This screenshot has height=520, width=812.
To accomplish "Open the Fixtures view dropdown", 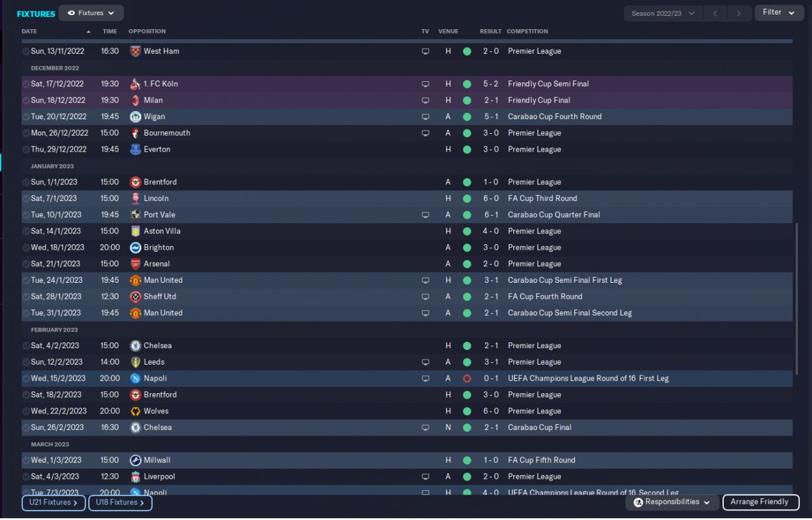I will coord(91,13).
